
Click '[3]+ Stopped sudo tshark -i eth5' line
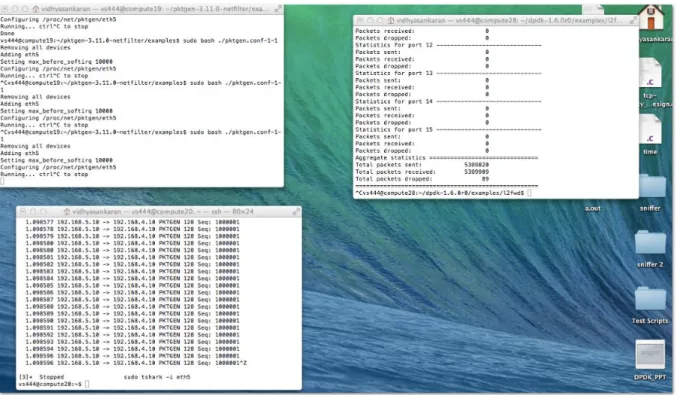pyautogui.click(x=105, y=377)
